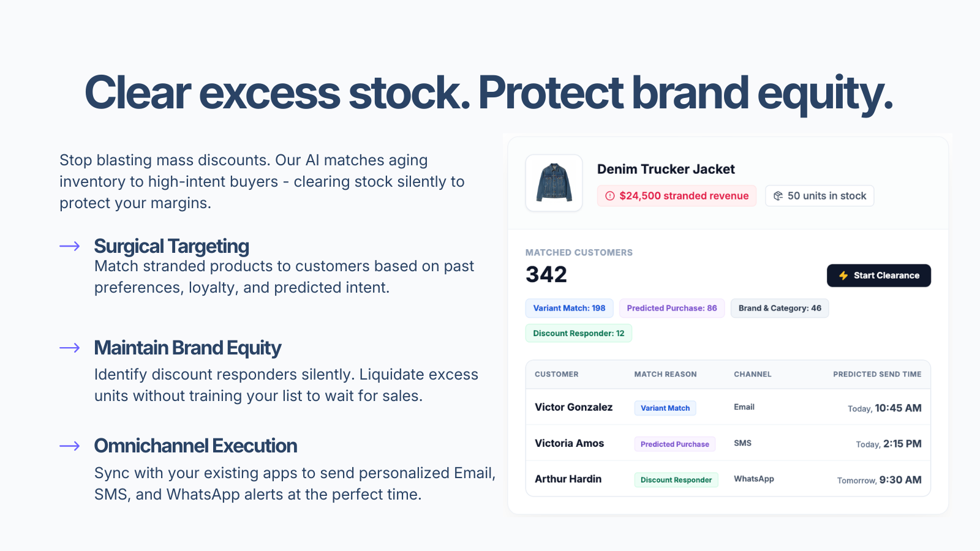Click the $24,500 stranded revenue badge

[x=677, y=196]
